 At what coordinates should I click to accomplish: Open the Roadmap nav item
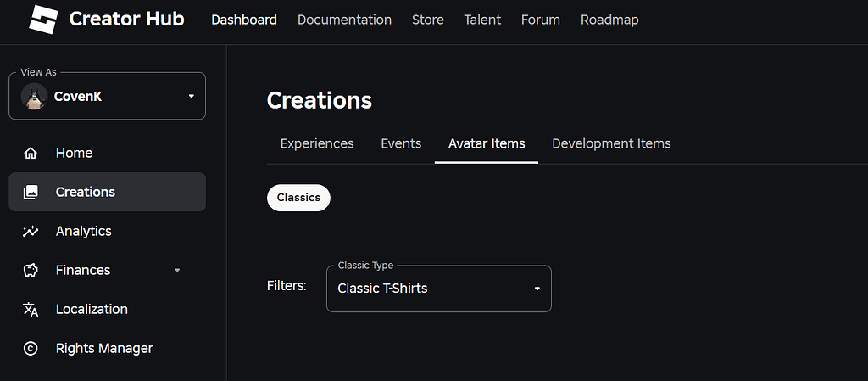609,20
